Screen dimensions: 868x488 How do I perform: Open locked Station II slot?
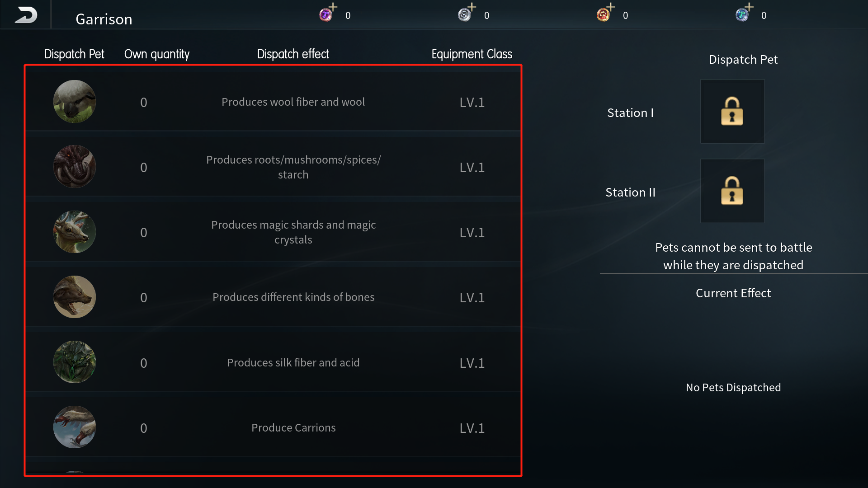pyautogui.click(x=732, y=191)
